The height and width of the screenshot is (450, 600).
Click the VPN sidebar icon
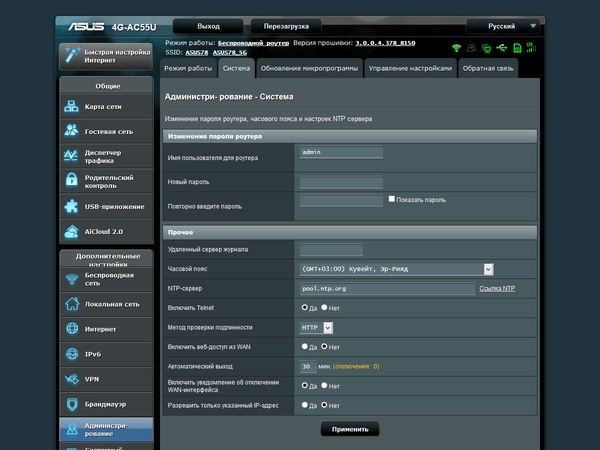point(72,379)
